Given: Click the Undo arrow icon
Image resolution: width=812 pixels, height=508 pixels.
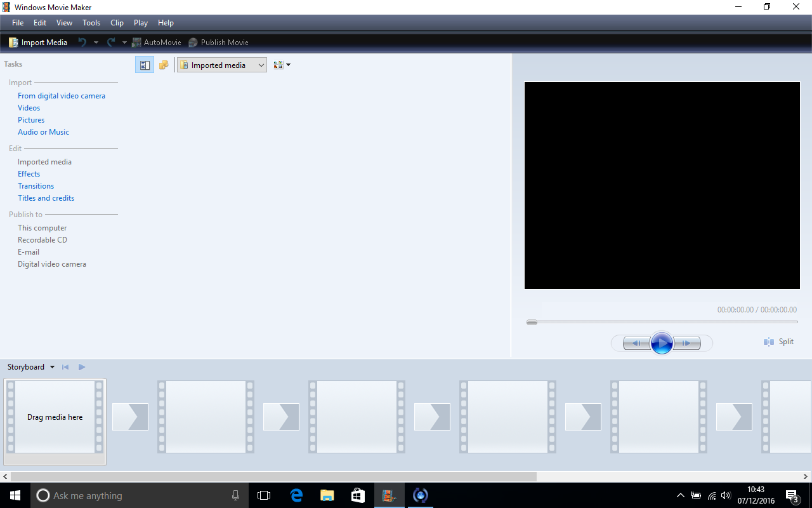Looking at the screenshot, I should tap(82, 43).
